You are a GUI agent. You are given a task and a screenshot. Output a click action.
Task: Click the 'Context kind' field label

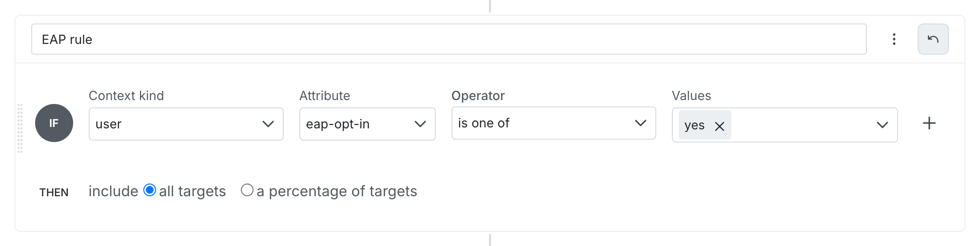[126, 96]
